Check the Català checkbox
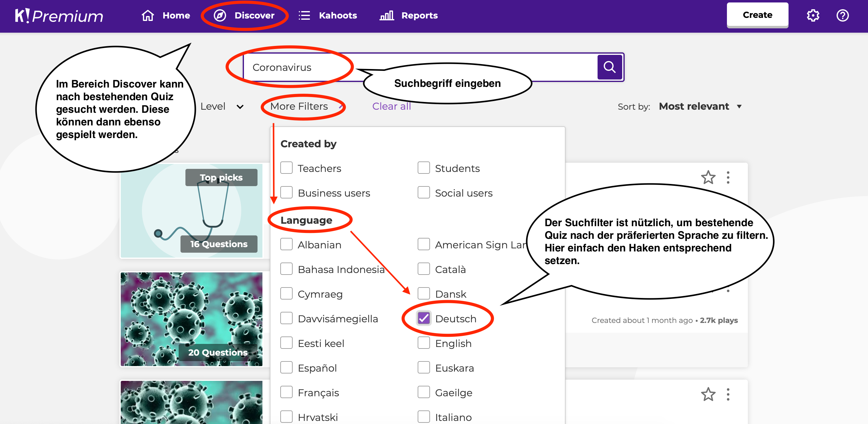868x424 pixels. pos(424,269)
